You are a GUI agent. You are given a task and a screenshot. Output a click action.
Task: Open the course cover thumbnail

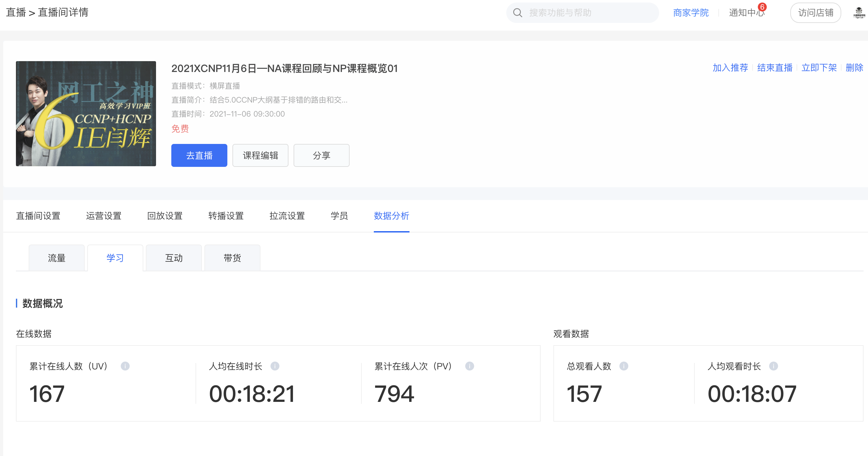pyautogui.click(x=86, y=114)
